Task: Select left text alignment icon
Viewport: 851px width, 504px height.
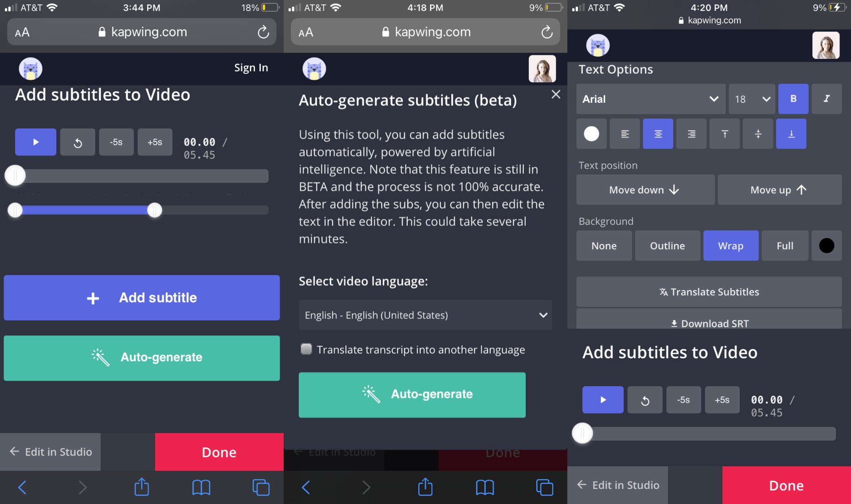Action: 625,134
